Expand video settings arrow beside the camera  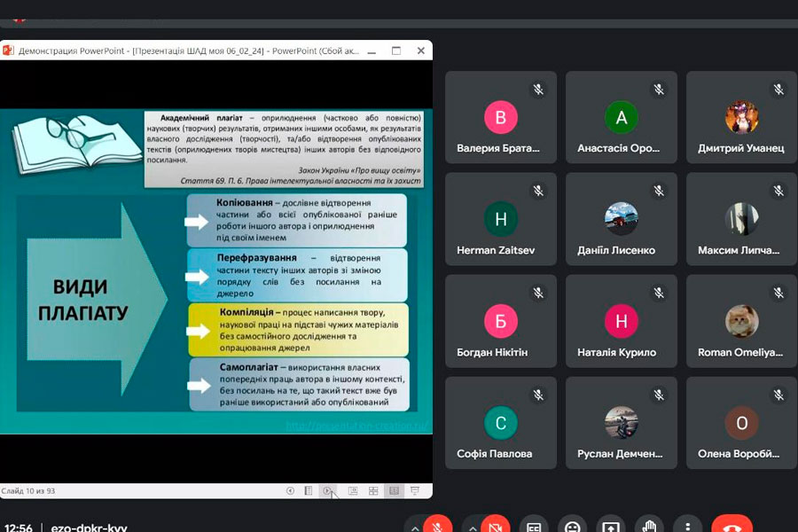pyautogui.click(x=473, y=528)
